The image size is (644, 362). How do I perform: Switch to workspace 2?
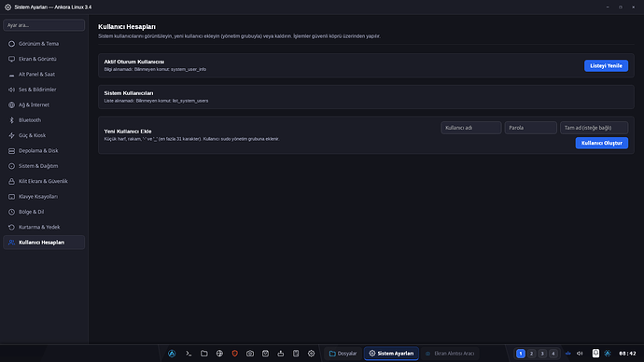click(x=531, y=354)
